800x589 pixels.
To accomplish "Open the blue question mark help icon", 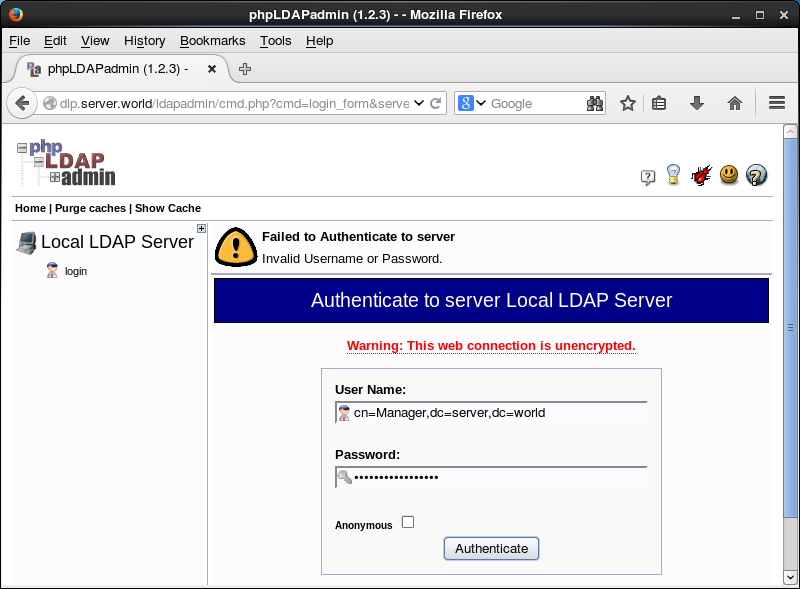I will [757, 175].
